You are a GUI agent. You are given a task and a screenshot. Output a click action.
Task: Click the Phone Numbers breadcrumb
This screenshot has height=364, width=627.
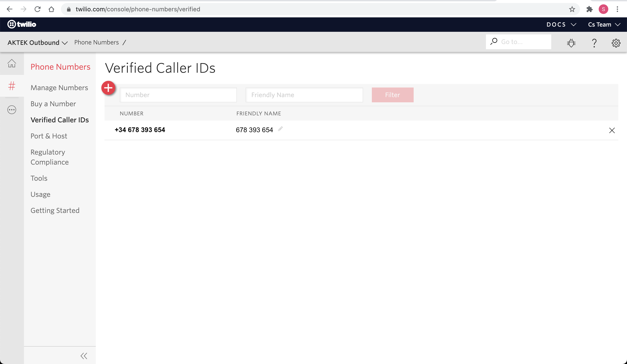[x=96, y=42]
